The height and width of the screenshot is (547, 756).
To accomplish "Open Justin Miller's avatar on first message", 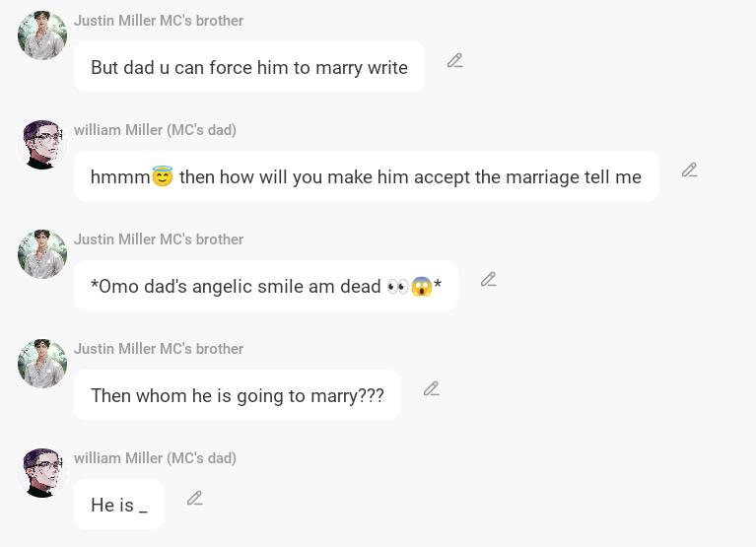I will 42,36.
